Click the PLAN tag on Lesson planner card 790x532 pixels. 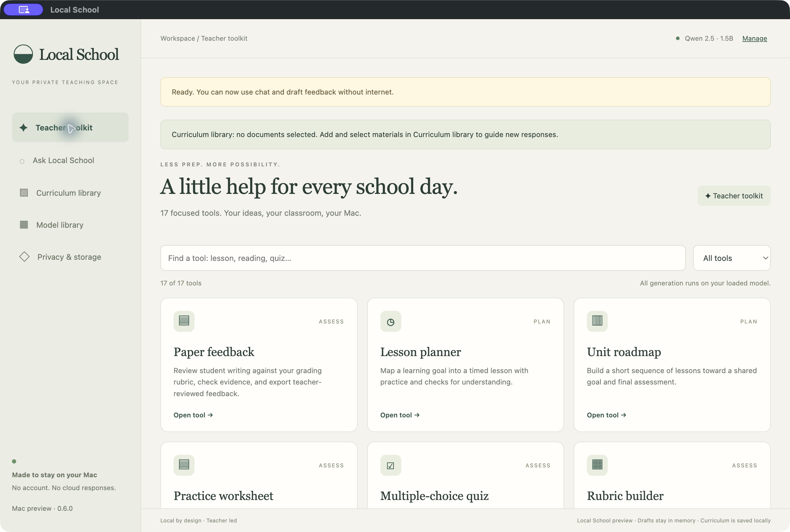point(542,321)
